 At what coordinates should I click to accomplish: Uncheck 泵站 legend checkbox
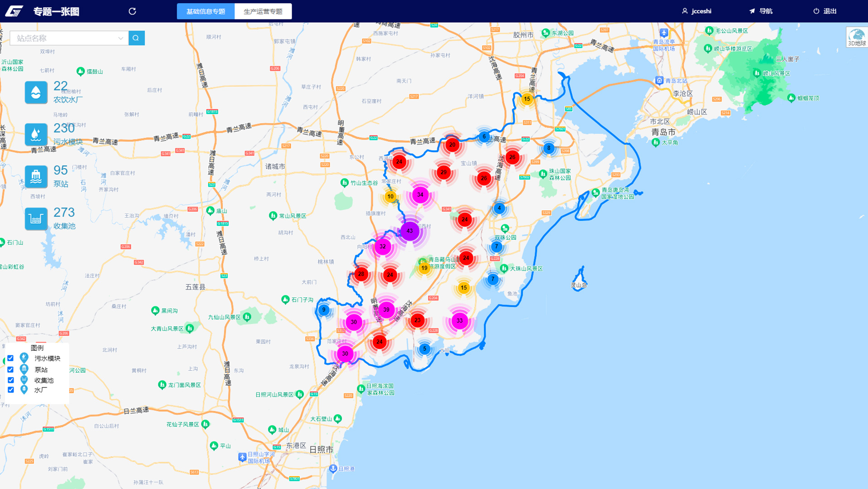point(10,369)
